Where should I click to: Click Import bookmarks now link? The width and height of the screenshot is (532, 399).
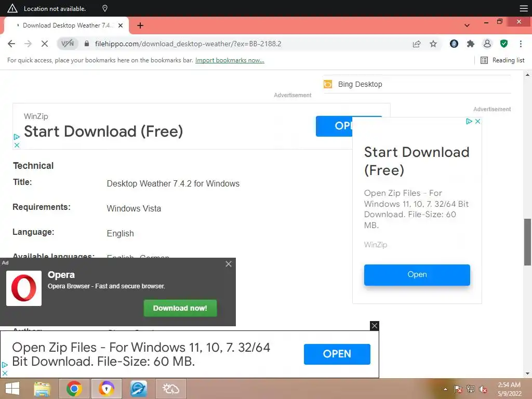230,60
